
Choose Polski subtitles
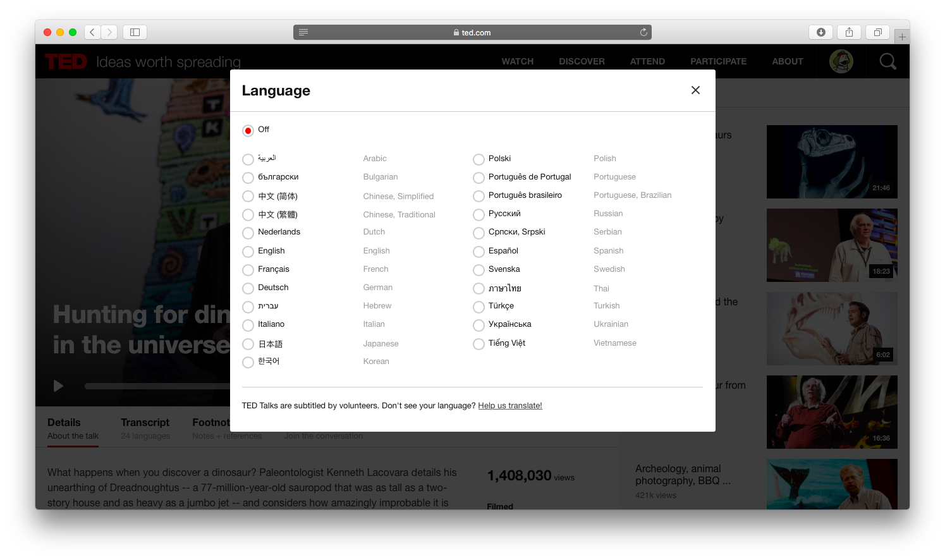click(x=479, y=159)
